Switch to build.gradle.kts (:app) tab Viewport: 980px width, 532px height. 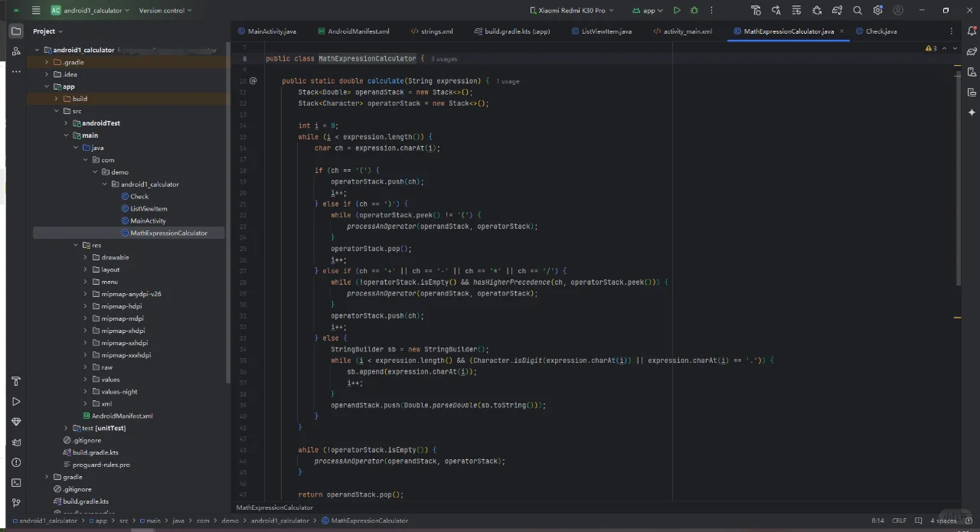coord(511,31)
